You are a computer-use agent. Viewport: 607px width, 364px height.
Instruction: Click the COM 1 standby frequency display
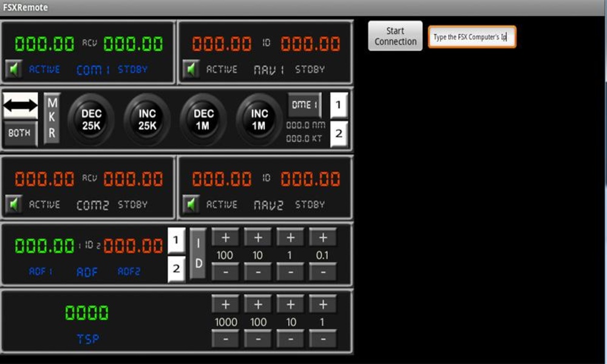click(x=133, y=44)
